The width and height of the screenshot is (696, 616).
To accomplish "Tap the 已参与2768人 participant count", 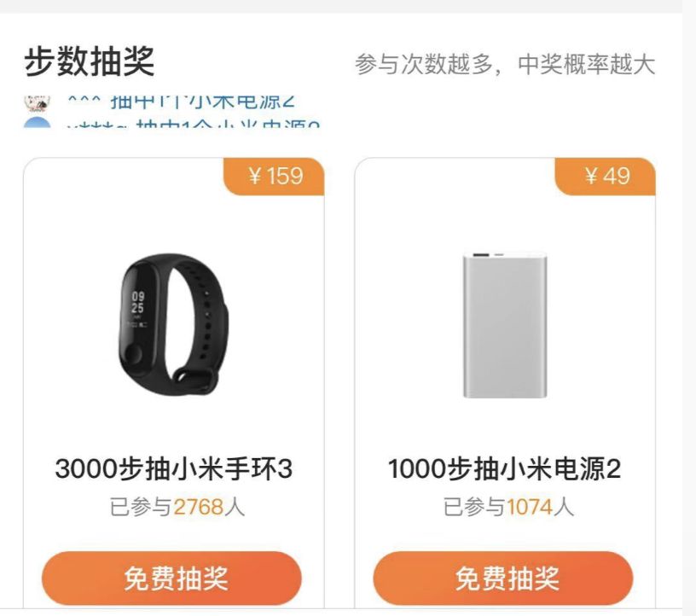I will (177, 507).
